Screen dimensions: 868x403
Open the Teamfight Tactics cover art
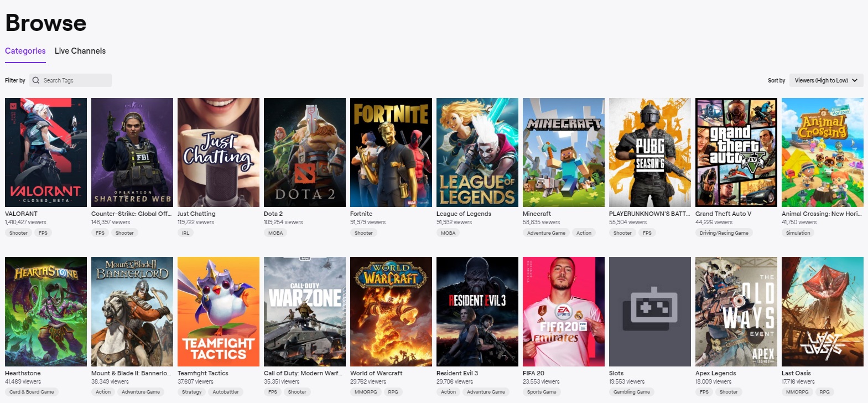[x=219, y=312]
